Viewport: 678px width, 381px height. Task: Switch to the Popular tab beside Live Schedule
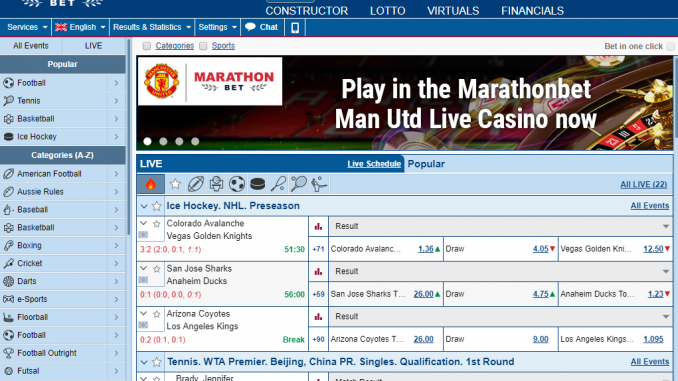click(x=426, y=164)
